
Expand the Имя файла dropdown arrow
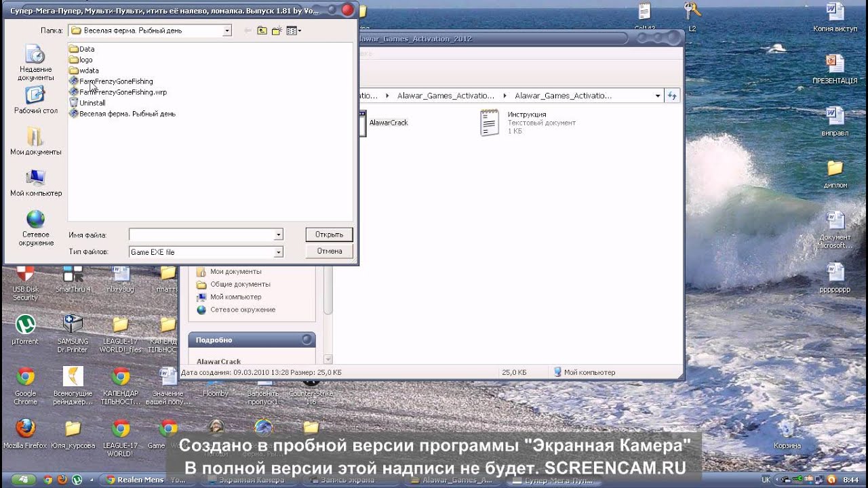[x=278, y=235]
